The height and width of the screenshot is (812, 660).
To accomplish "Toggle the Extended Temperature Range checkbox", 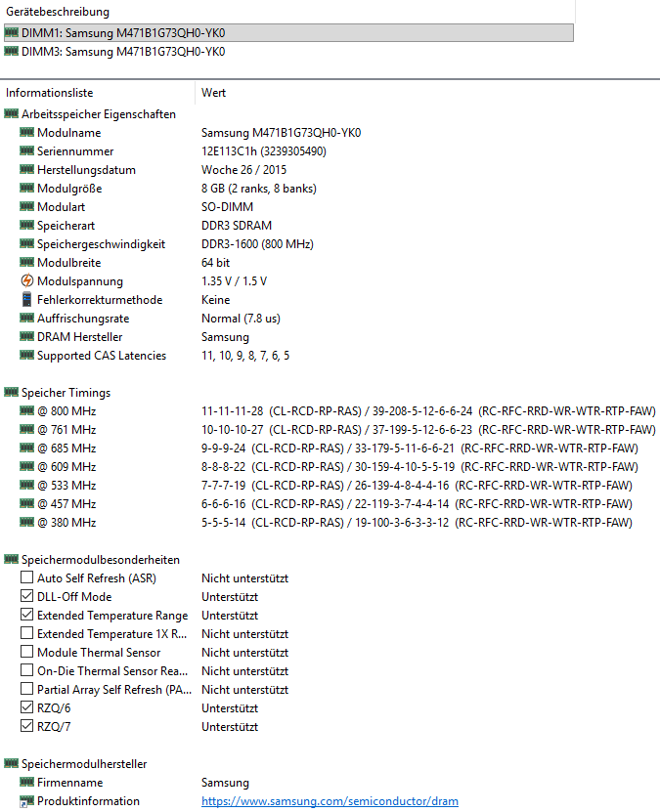I will (x=27, y=615).
